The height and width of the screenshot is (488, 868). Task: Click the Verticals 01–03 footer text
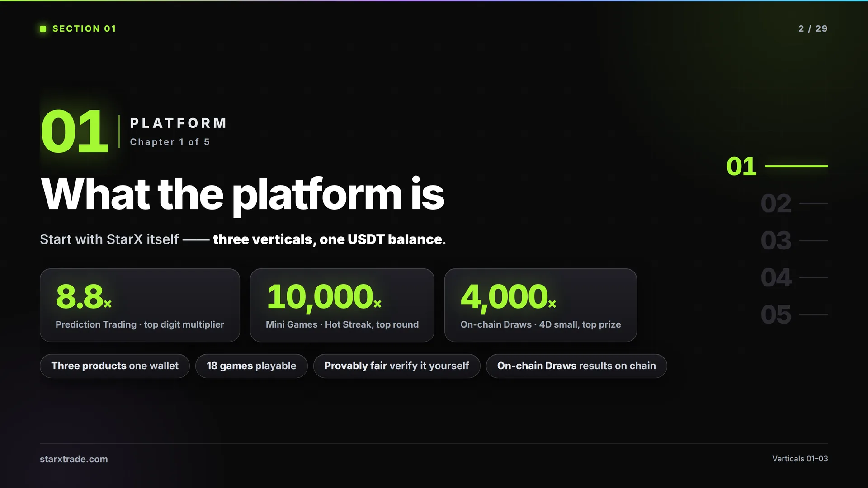[800, 459]
